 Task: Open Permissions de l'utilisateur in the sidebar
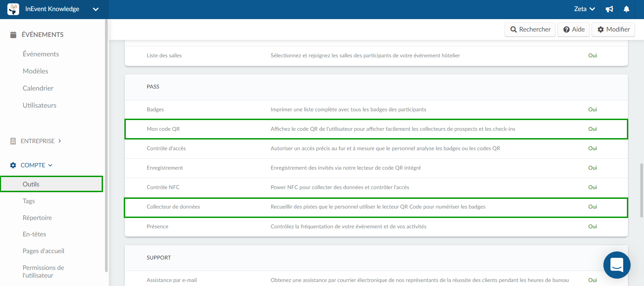pos(43,272)
